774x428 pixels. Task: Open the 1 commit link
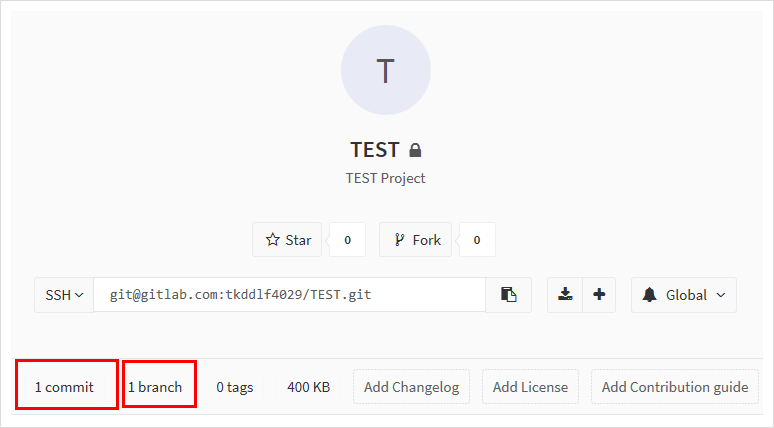coord(64,387)
